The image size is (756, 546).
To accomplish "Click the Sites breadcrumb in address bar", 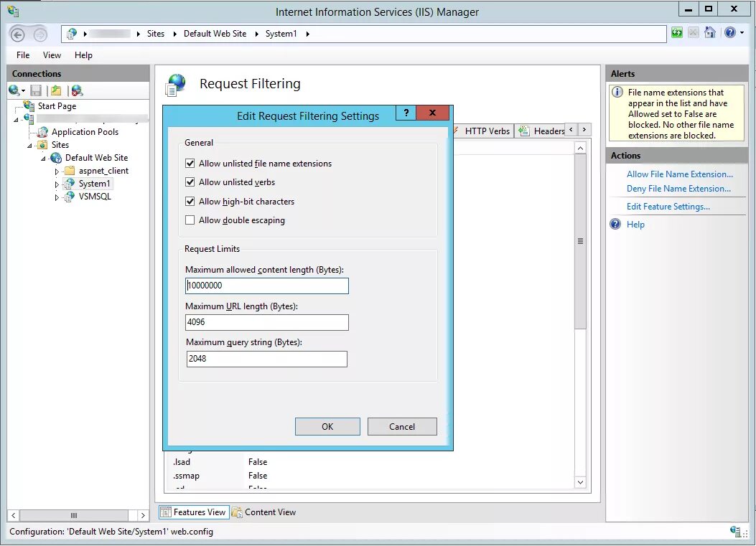I will tap(156, 34).
